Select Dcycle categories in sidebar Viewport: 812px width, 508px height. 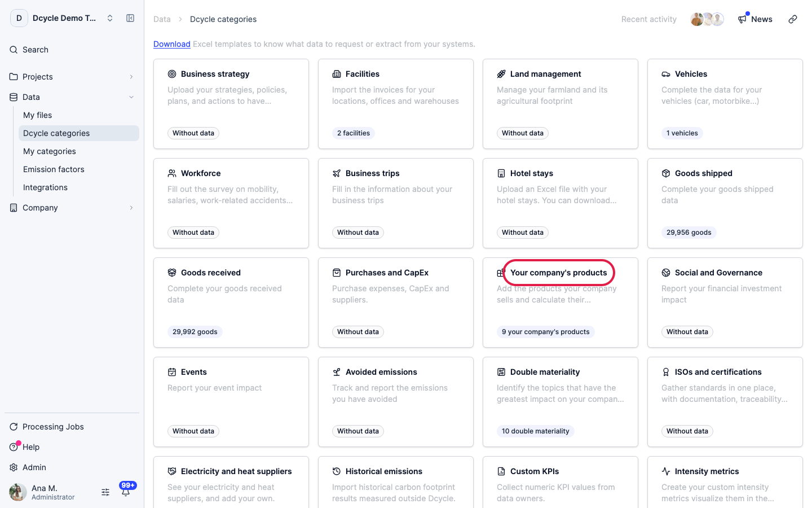pos(79,133)
